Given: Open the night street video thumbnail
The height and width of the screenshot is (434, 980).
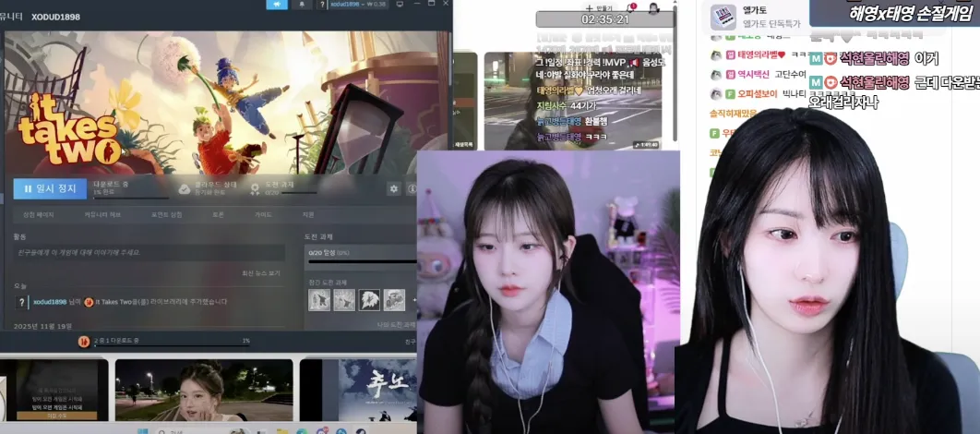Looking at the screenshot, I should [x=572, y=101].
